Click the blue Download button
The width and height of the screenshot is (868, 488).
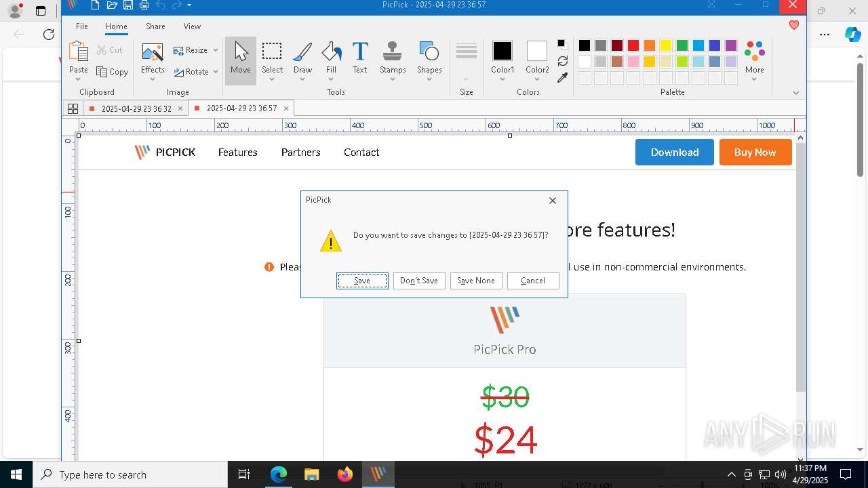(675, 152)
